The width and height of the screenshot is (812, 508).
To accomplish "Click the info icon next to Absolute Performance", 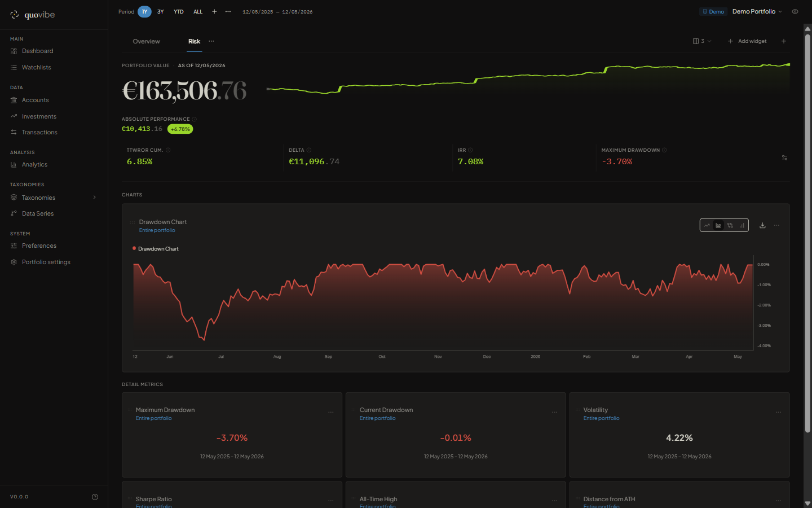I will 194,119.
